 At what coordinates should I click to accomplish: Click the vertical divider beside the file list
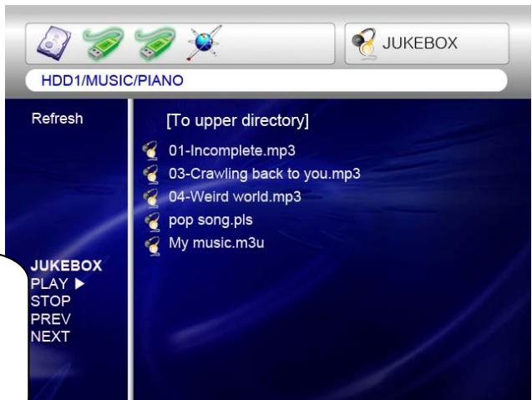click(129, 251)
